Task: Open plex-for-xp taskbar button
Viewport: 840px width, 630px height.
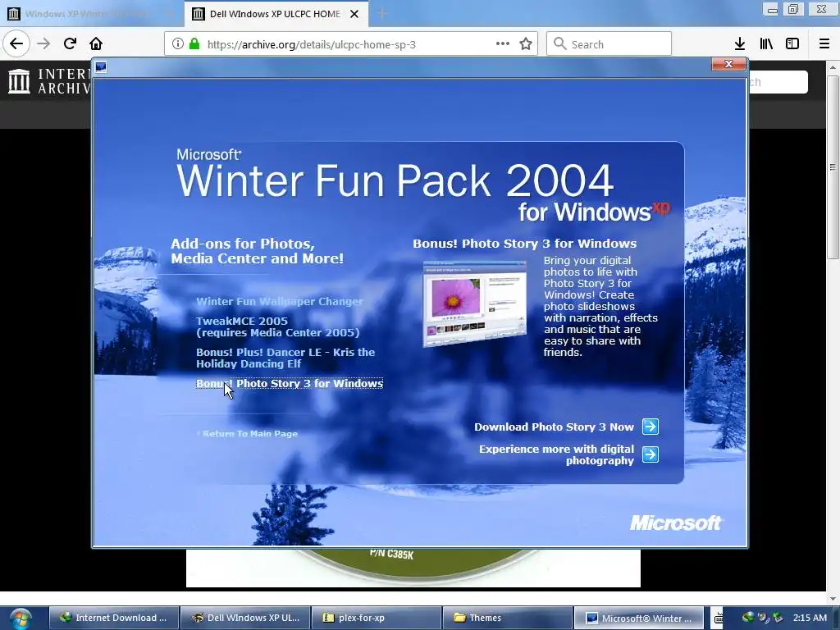Action: click(376, 618)
